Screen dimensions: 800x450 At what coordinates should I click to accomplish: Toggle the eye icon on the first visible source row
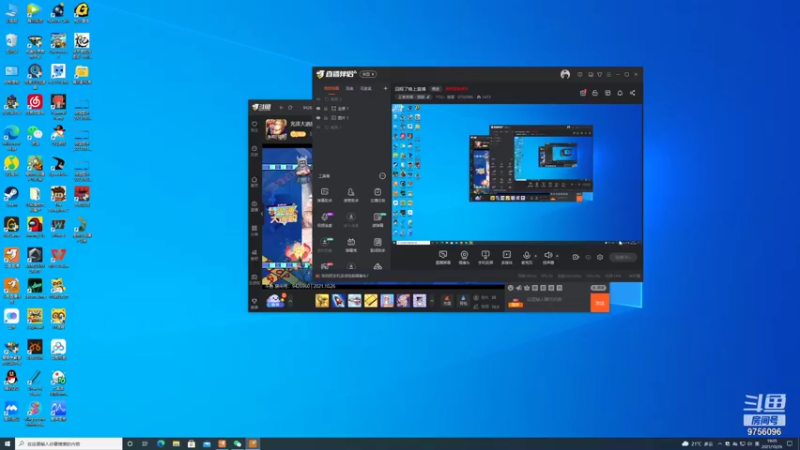pos(318,109)
